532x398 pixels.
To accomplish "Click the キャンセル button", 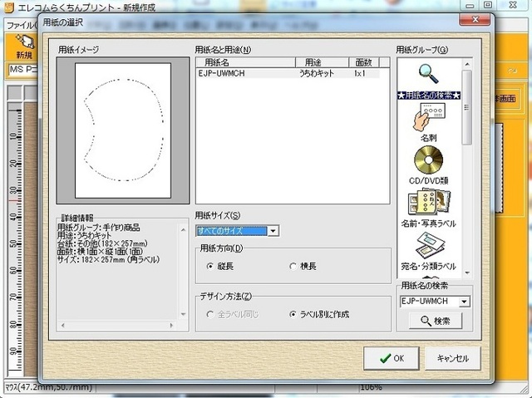I will click(452, 358).
